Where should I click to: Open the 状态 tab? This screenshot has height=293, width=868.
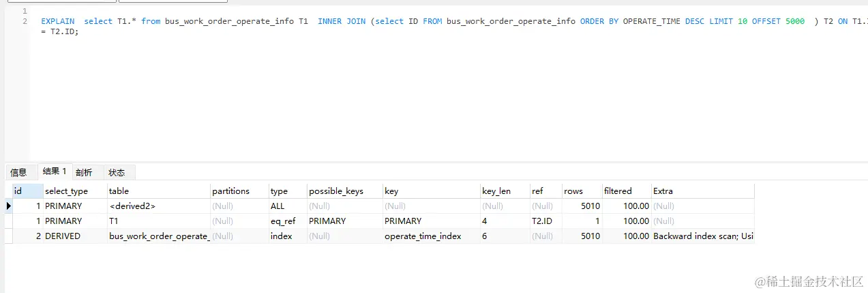tap(117, 173)
